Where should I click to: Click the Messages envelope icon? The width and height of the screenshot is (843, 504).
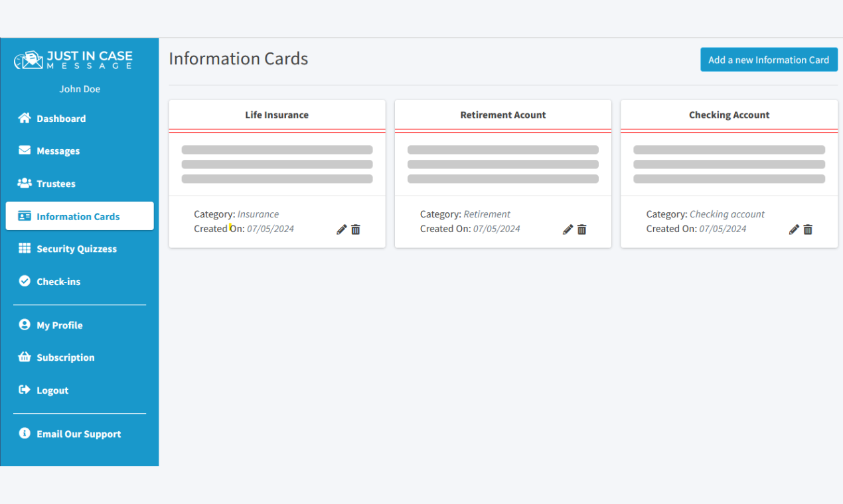click(25, 151)
